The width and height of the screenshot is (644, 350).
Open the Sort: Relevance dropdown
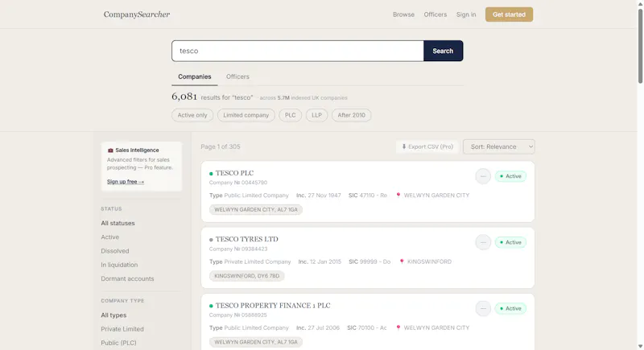(498, 147)
